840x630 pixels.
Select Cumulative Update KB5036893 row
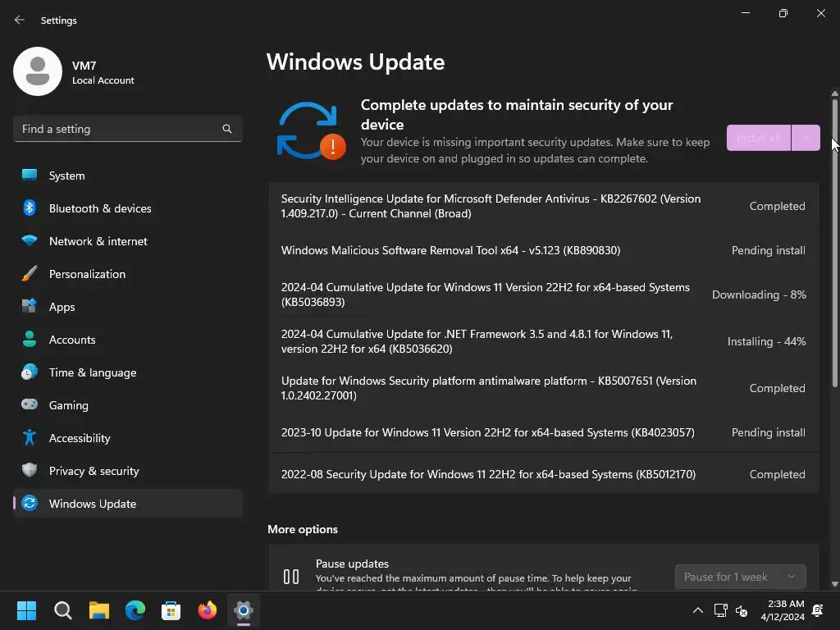click(x=544, y=294)
